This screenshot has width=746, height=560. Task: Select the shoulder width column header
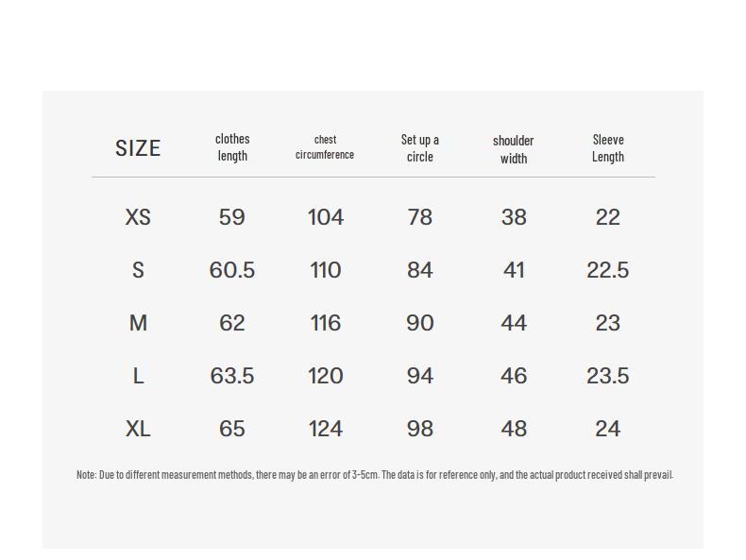(514, 149)
